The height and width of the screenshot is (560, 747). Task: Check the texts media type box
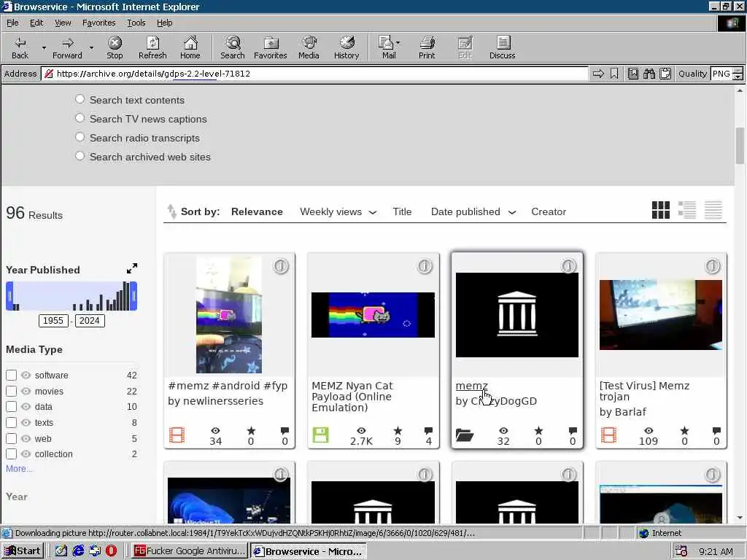click(x=12, y=422)
